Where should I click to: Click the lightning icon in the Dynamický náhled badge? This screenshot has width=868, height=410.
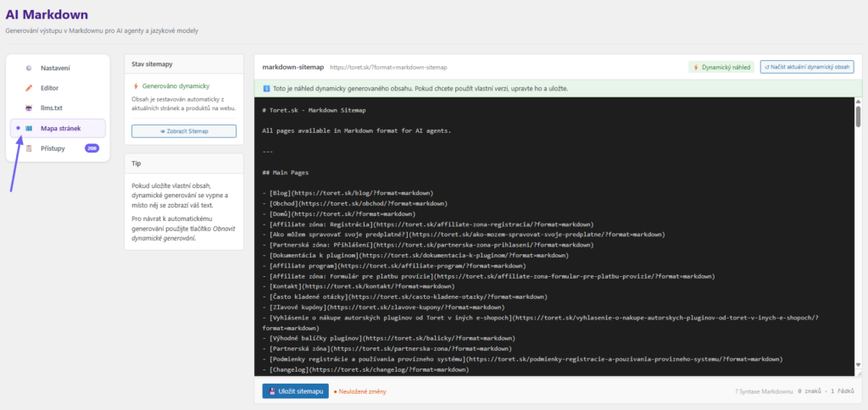(695, 67)
